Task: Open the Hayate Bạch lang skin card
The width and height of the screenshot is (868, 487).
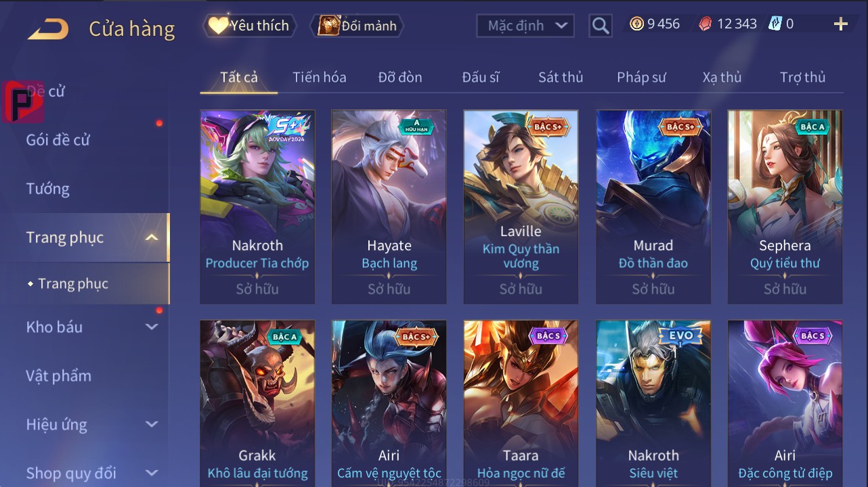Action: (389, 207)
